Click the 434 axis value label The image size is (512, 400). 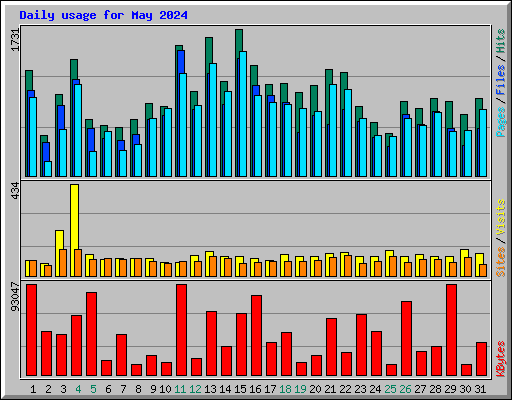(15, 191)
